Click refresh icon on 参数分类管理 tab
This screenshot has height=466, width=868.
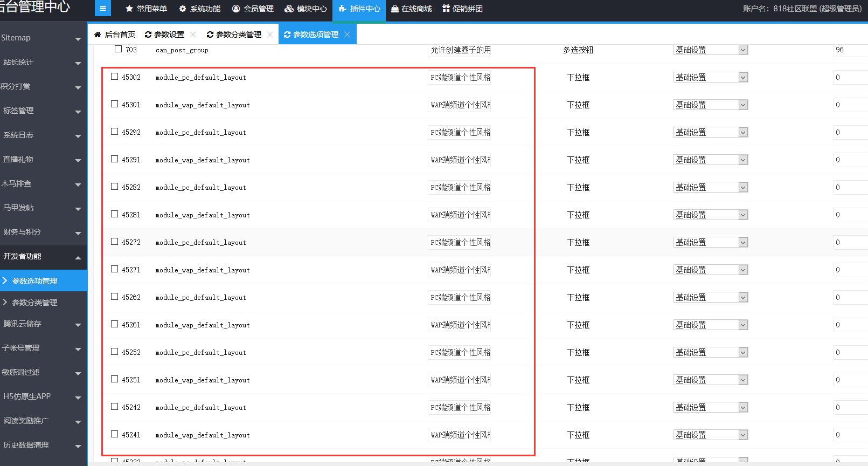coord(210,35)
